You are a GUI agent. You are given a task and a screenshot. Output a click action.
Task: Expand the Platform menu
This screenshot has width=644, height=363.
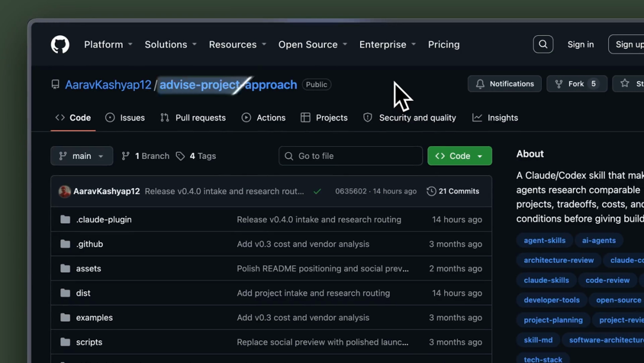(108, 44)
